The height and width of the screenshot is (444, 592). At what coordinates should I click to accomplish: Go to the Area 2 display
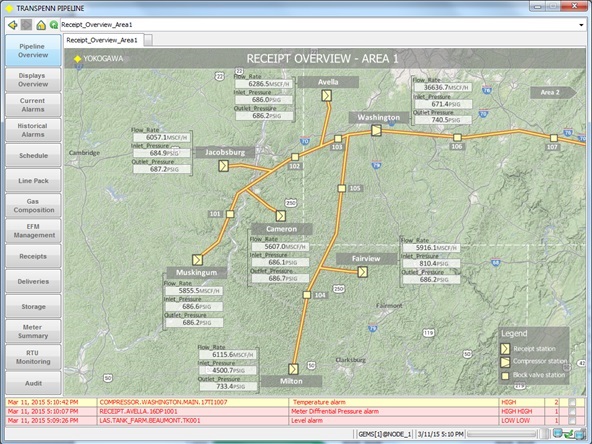[x=553, y=92]
